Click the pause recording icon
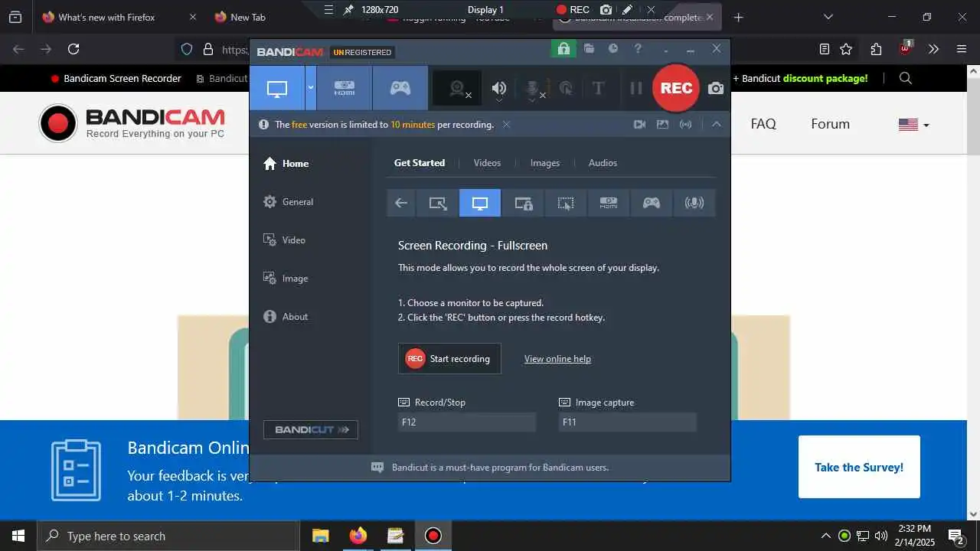Viewport: 980px width, 551px height. pos(635,88)
